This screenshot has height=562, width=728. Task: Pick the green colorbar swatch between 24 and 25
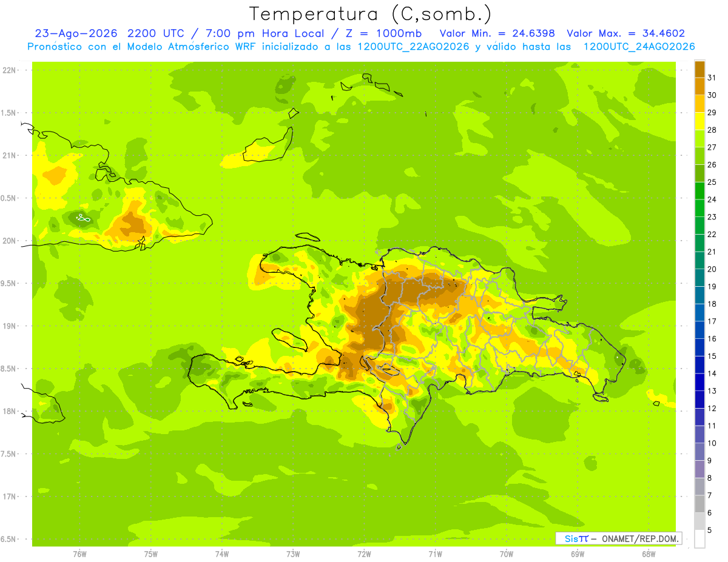[x=699, y=191]
